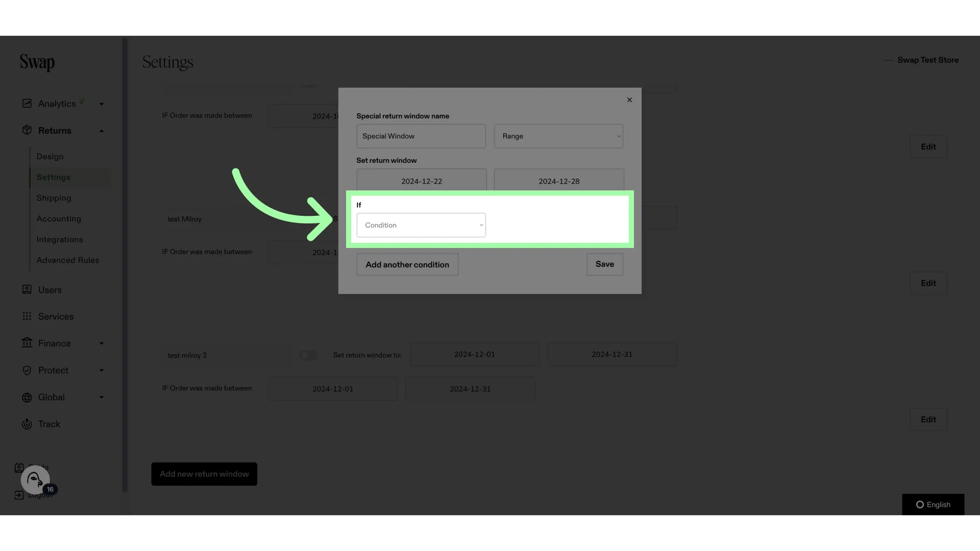
Task: Close the special return window dialog
Action: click(x=629, y=100)
